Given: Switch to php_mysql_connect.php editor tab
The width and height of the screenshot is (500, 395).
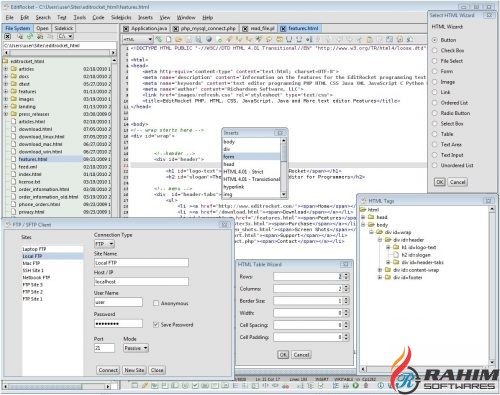Looking at the screenshot, I should [204, 29].
